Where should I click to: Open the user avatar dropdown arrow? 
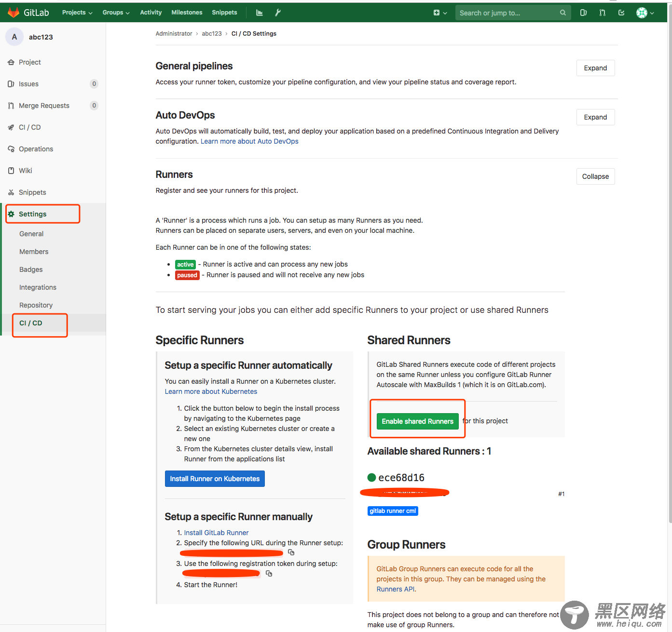point(652,13)
